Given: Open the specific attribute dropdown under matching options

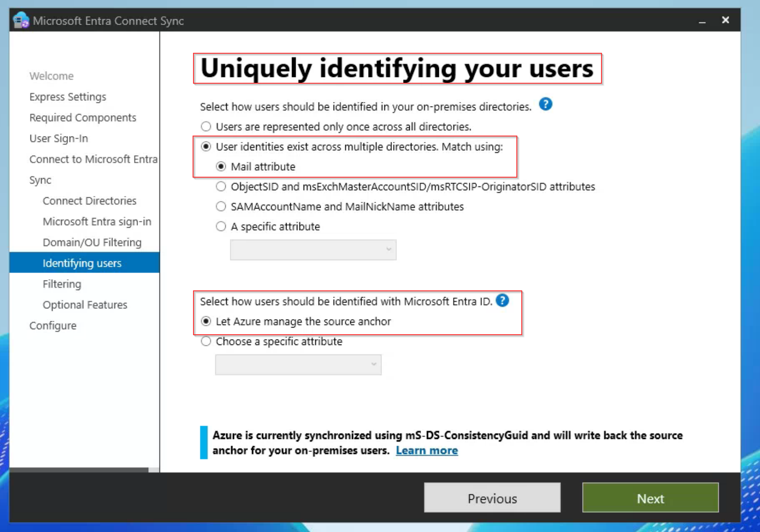Looking at the screenshot, I should [x=313, y=250].
